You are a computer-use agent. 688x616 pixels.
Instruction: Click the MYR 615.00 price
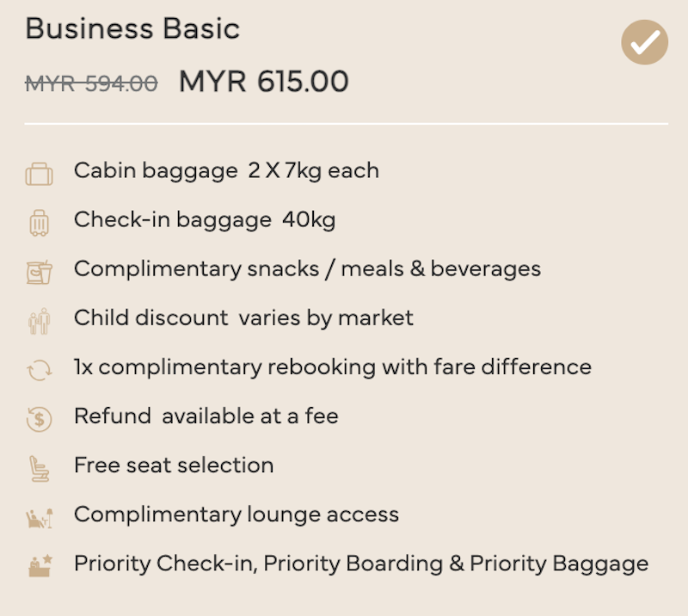pyautogui.click(x=264, y=82)
